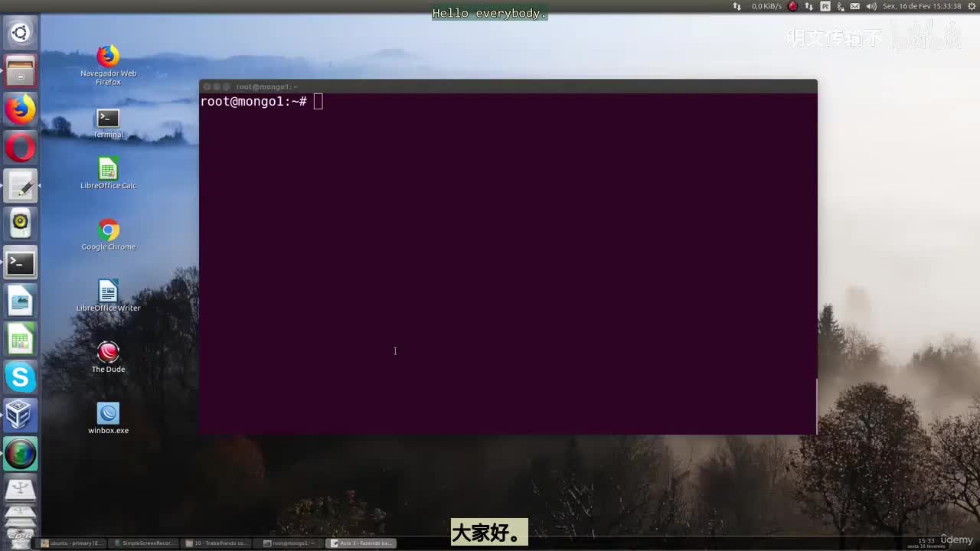This screenshot has width=980, height=551.
Task: Launch Skype from the dock
Action: point(20,378)
